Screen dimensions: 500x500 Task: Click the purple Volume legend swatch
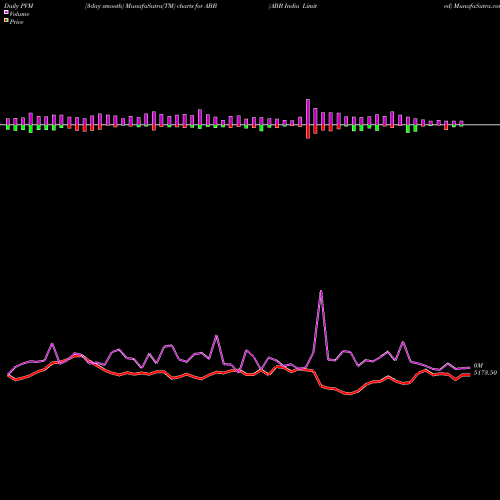tap(6, 13)
